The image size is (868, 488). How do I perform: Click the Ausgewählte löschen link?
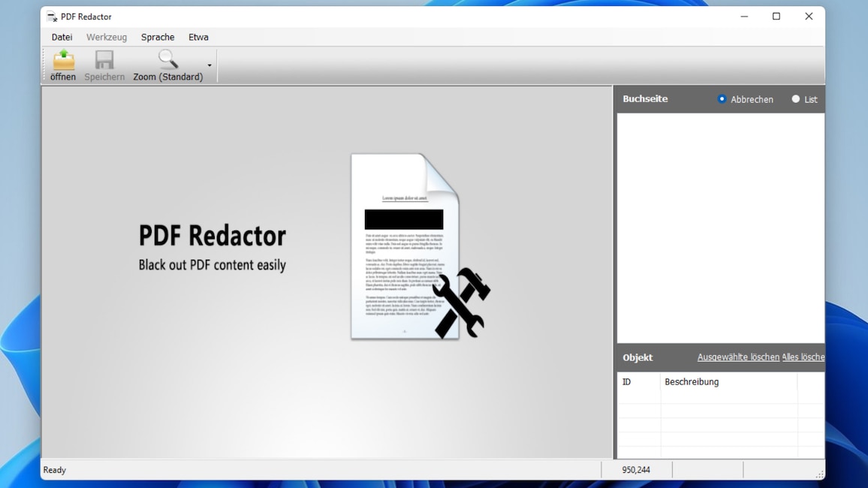tap(737, 357)
